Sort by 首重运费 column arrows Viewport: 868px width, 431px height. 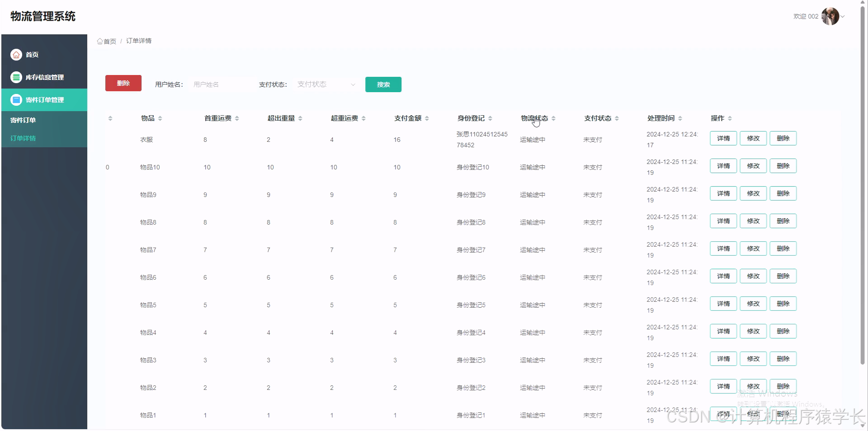(237, 118)
